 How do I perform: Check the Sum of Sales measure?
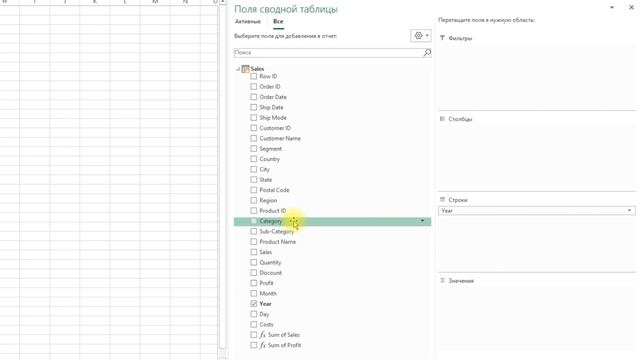click(x=253, y=335)
